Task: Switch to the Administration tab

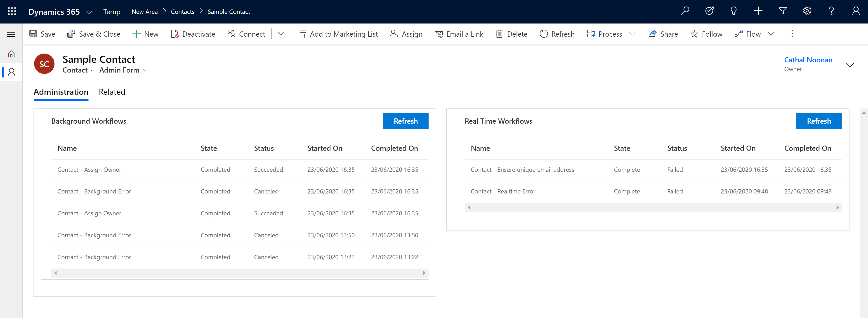Action: tap(61, 92)
